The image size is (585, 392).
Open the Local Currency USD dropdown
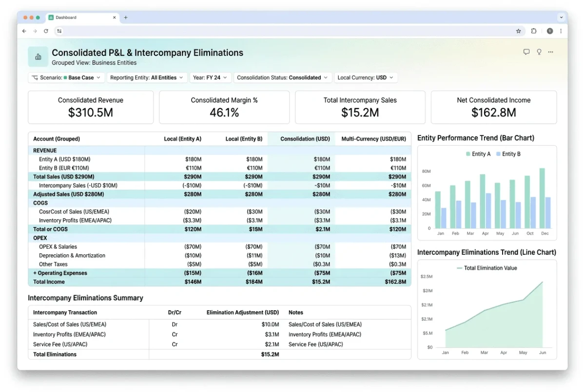click(x=366, y=77)
